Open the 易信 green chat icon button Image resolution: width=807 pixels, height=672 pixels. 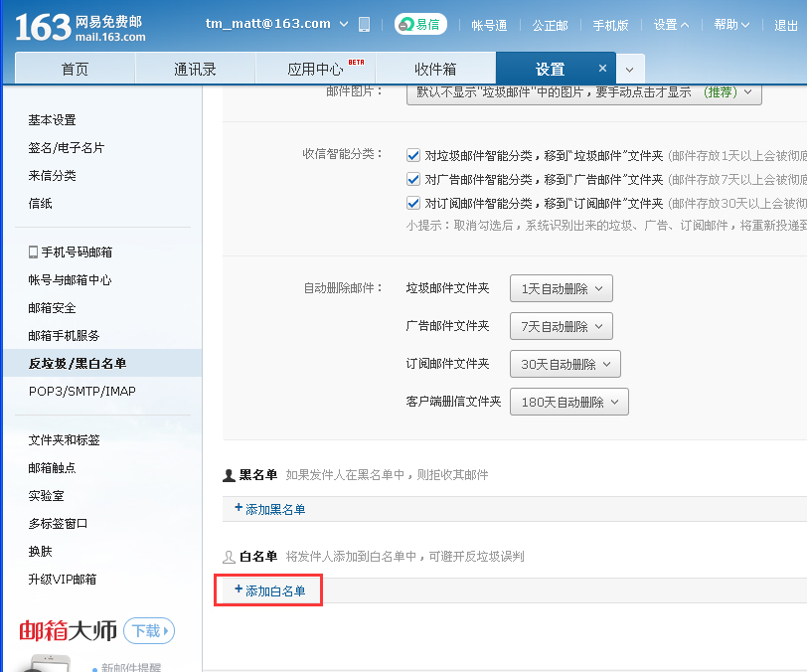[420, 25]
